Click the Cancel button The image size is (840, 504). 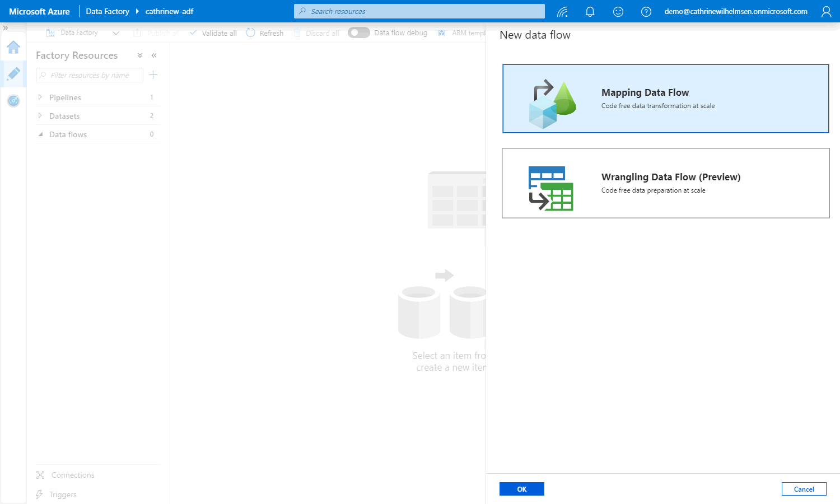(x=804, y=489)
